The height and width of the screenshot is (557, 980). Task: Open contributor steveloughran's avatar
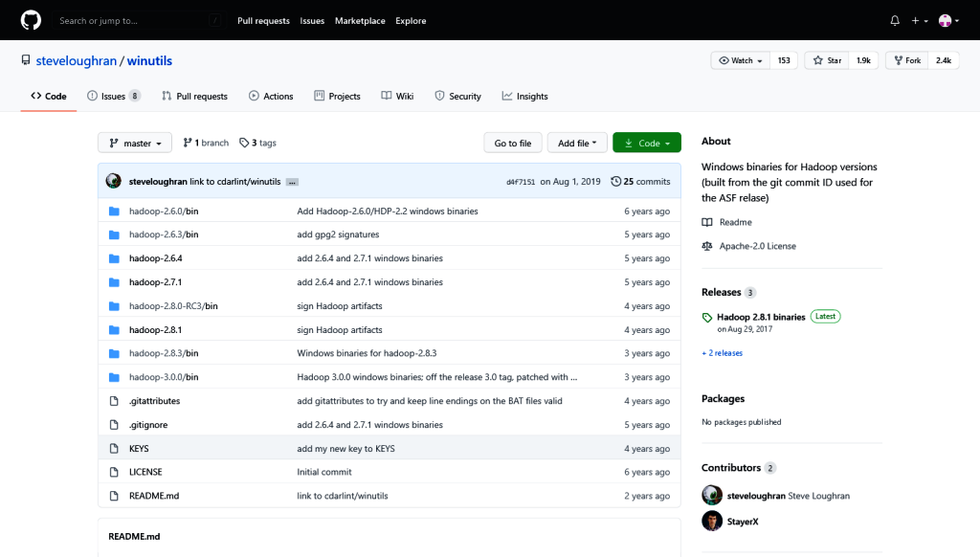coord(712,495)
